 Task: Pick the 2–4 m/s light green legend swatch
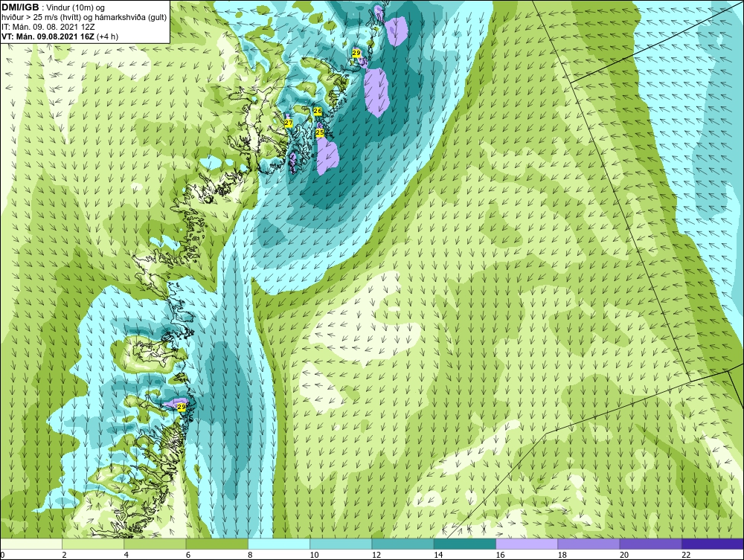click(x=93, y=544)
